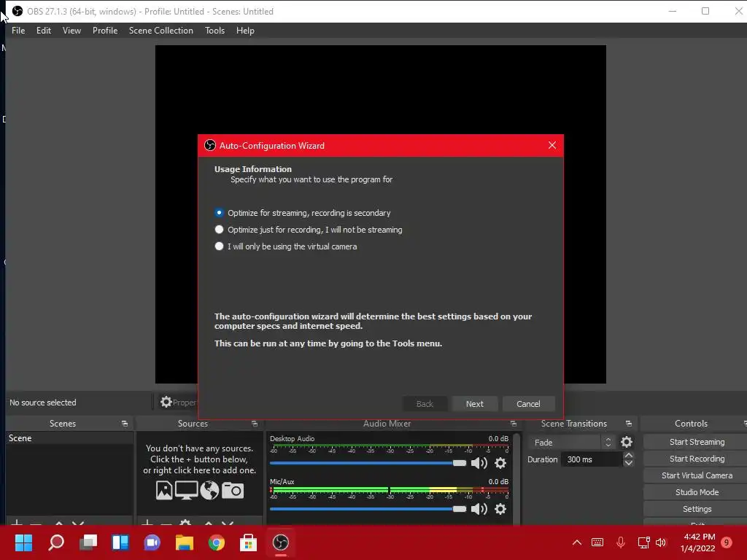Adjust Desktop Audio volume slider

click(x=368, y=463)
